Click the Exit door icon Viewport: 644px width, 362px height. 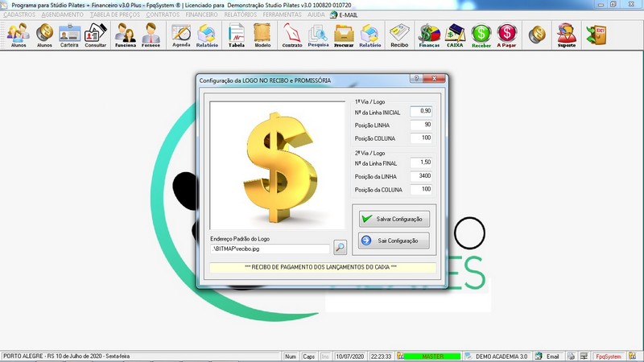[x=596, y=35]
